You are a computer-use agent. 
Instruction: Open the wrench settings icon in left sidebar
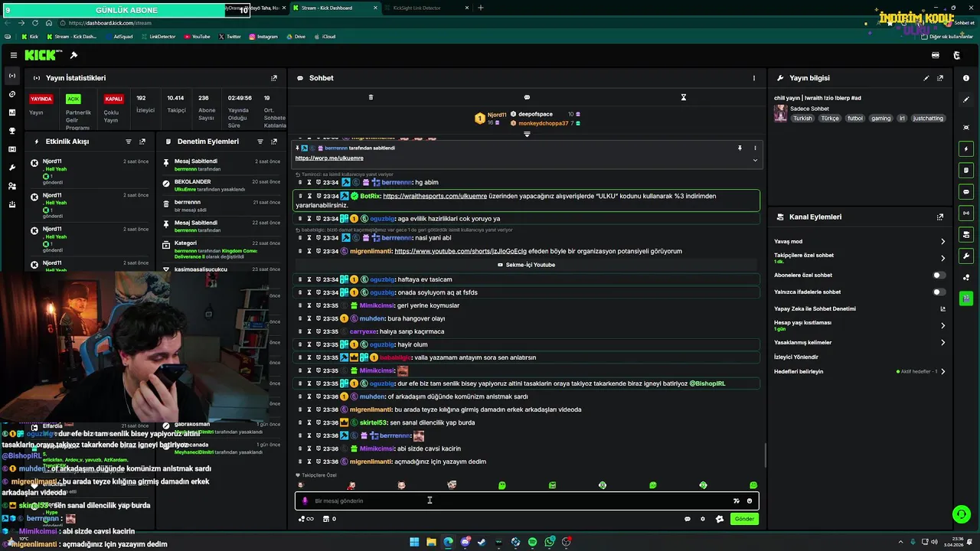tap(11, 168)
